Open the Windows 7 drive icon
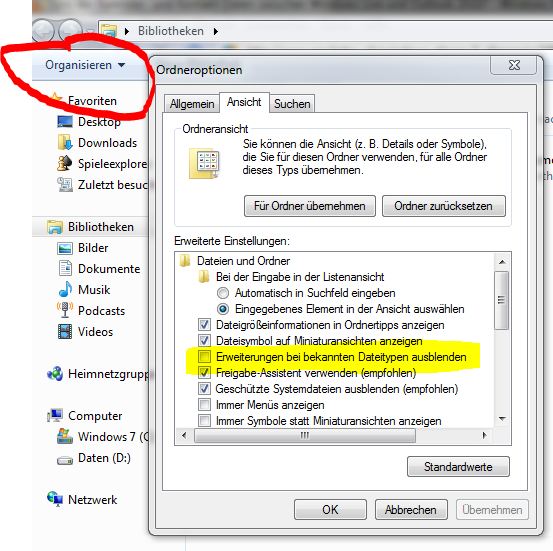 (x=65, y=436)
